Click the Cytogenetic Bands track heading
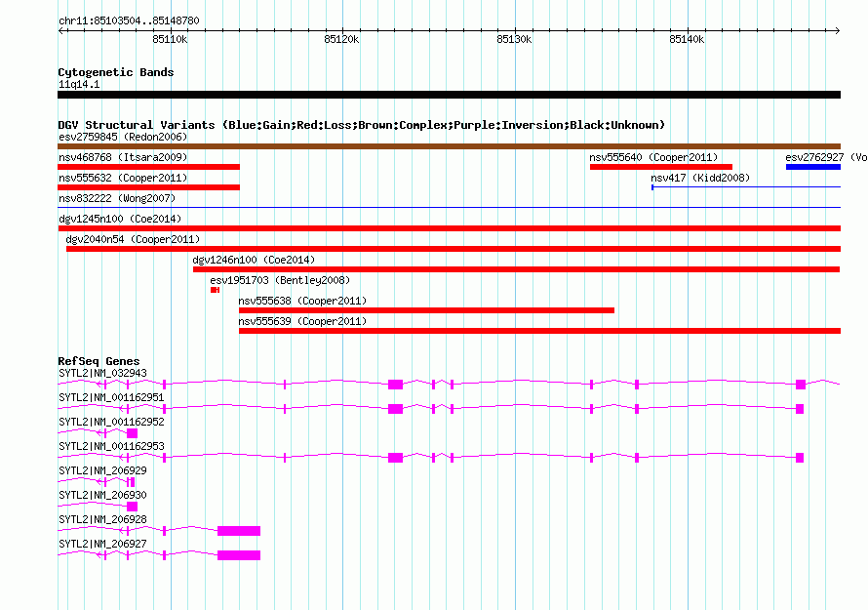 pos(116,72)
